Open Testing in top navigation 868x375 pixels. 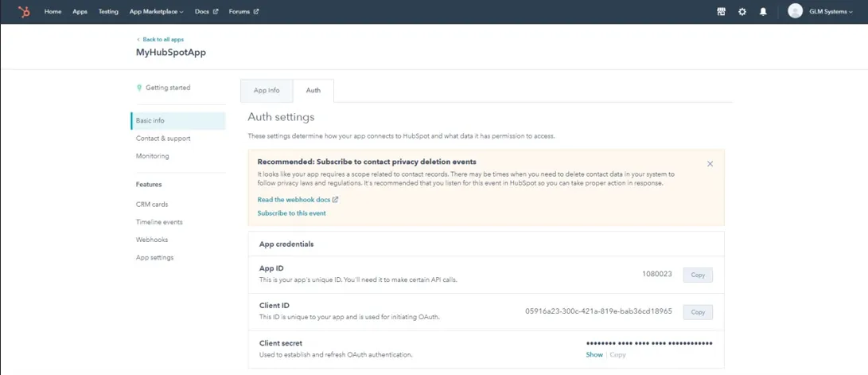108,12
